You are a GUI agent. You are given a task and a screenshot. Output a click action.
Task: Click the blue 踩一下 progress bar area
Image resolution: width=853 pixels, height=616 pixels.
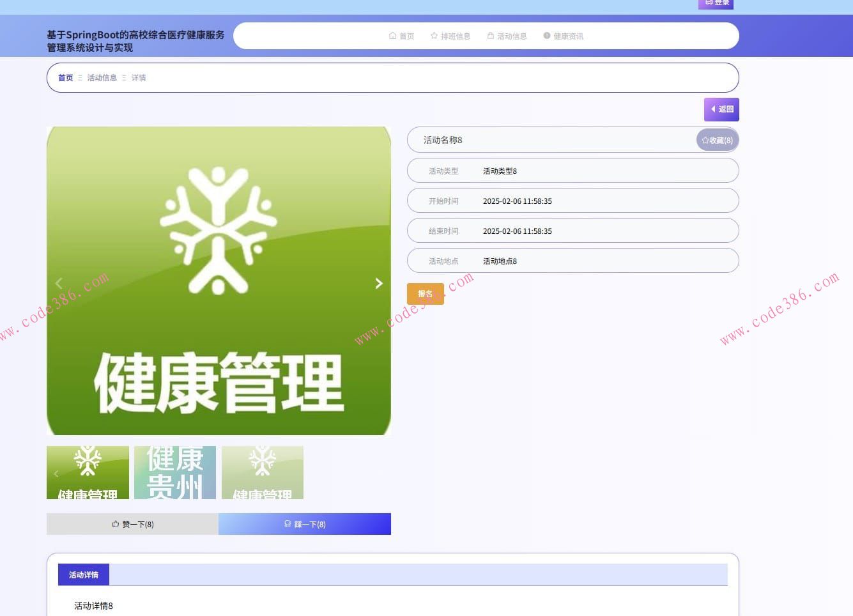point(305,524)
